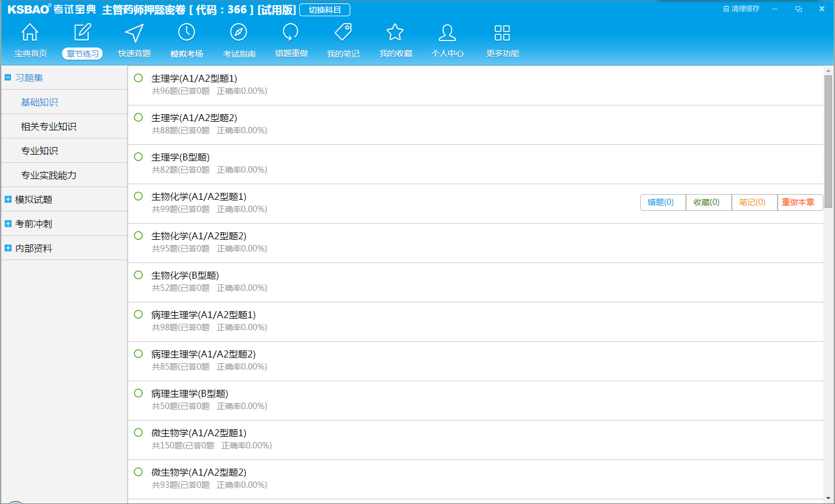Click the 切换科目 button in title bar
Viewport: 835px width, 504px height.
(325, 10)
